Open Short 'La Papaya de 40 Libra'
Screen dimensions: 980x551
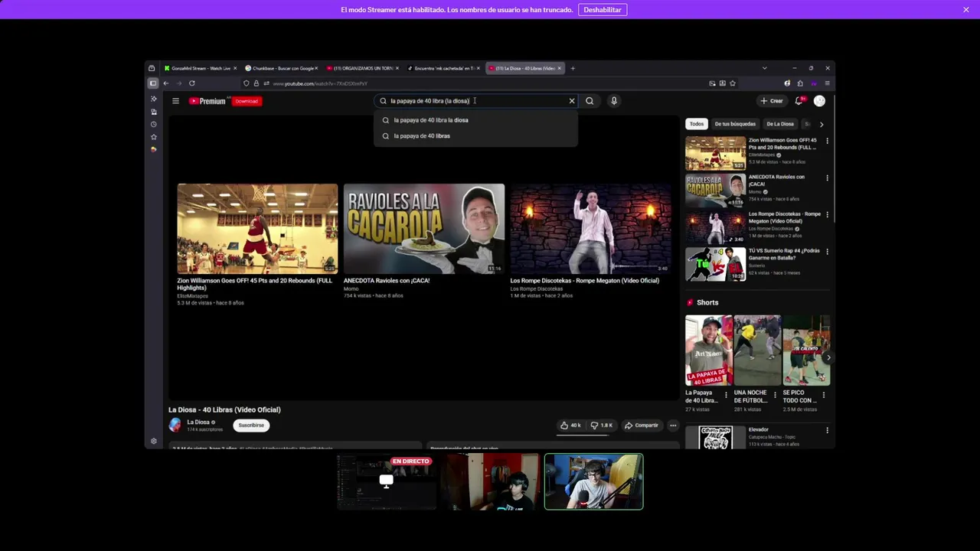coord(709,350)
